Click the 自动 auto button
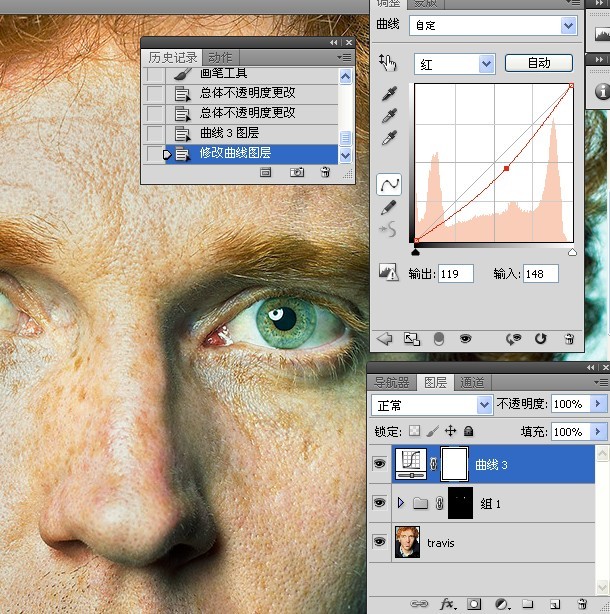The image size is (610, 614). click(x=539, y=63)
